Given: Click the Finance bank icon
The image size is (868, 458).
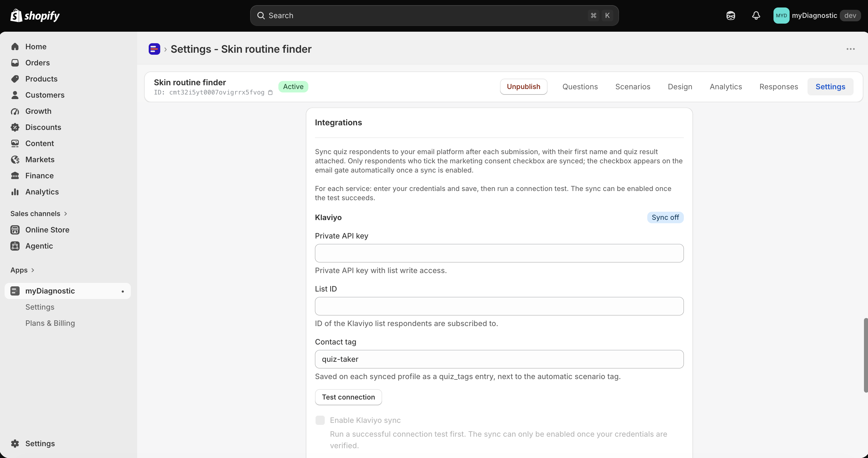Looking at the screenshot, I should (15, 176).
